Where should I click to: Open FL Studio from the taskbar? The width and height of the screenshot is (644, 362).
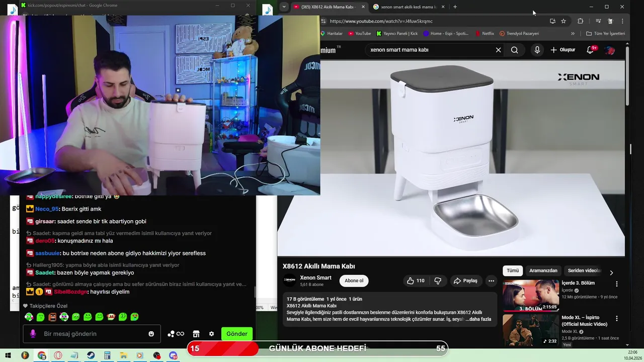(x=25, y=355)
